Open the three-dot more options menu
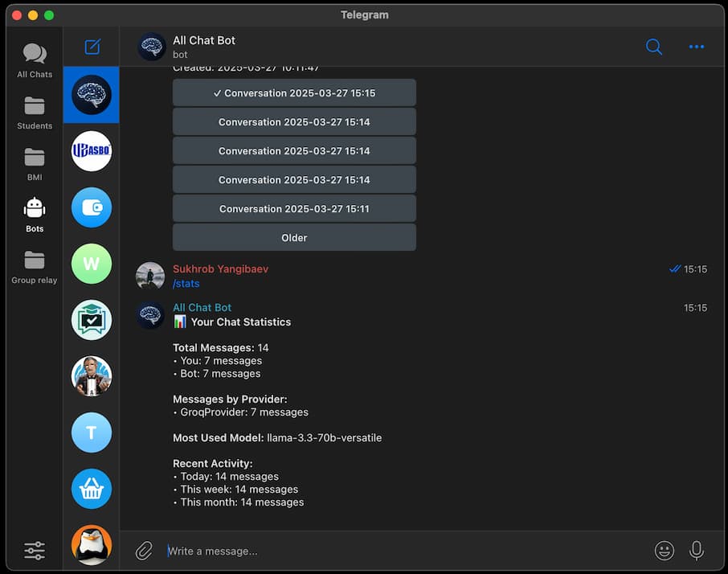 [x=697, y=47]
